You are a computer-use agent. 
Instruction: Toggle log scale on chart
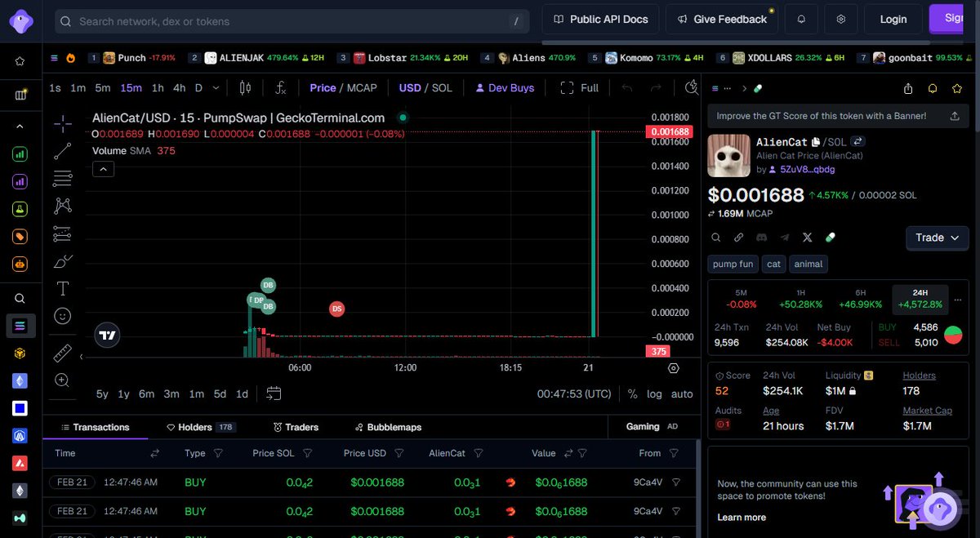click(x=654, y=393)
